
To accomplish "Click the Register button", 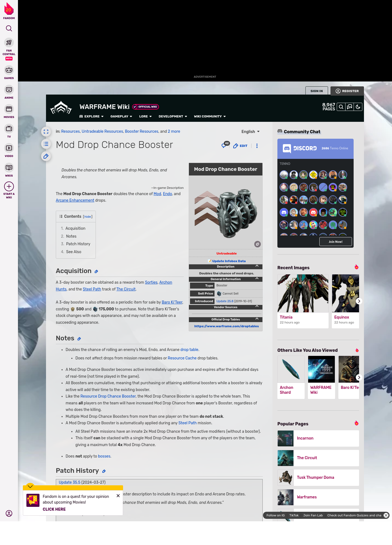I will tap(347, 91).
